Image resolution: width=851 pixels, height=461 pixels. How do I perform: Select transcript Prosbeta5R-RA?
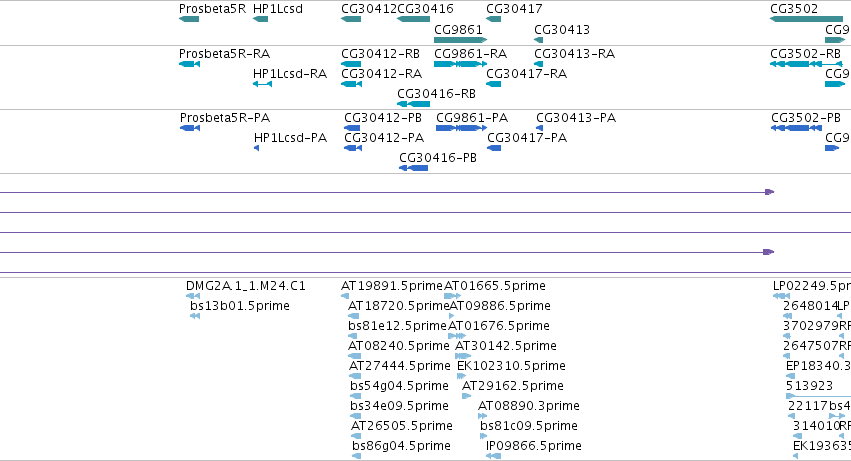(x=224, y=54)
